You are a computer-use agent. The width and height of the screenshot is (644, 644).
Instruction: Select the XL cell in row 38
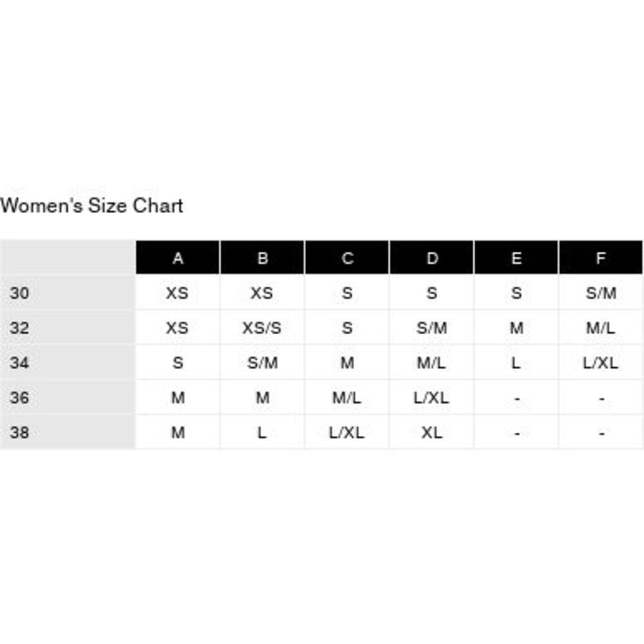click(x=431, y=433)
